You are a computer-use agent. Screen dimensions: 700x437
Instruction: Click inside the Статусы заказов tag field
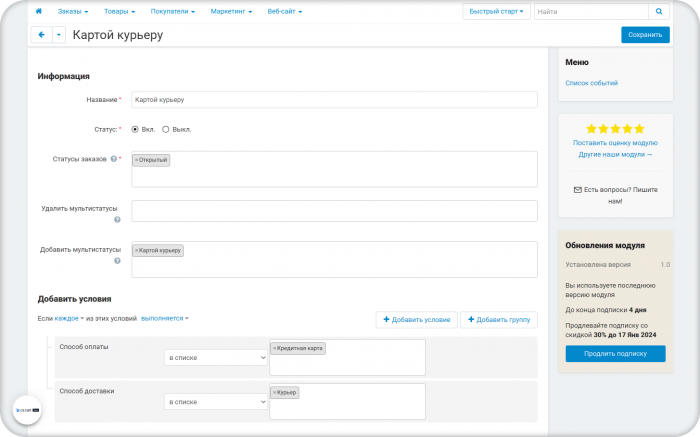(334, 169)
